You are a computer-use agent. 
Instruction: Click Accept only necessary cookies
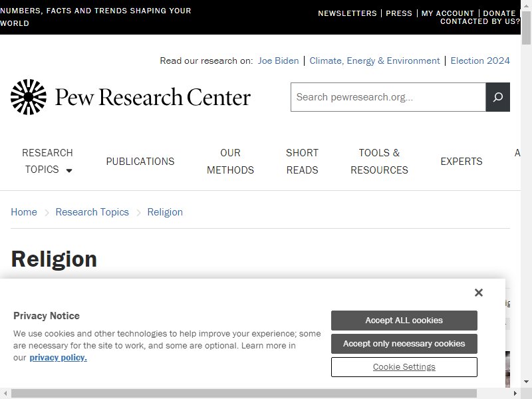click(404, 344)
